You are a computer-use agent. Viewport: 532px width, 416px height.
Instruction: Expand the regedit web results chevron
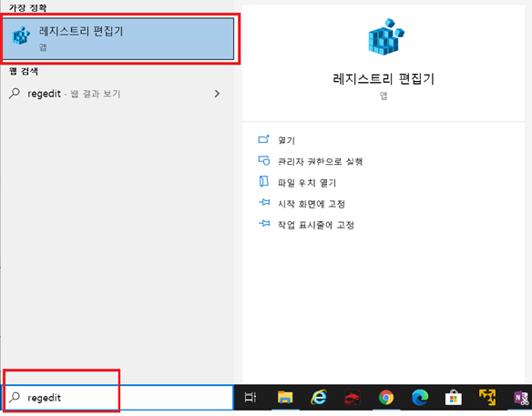point(217,94)
